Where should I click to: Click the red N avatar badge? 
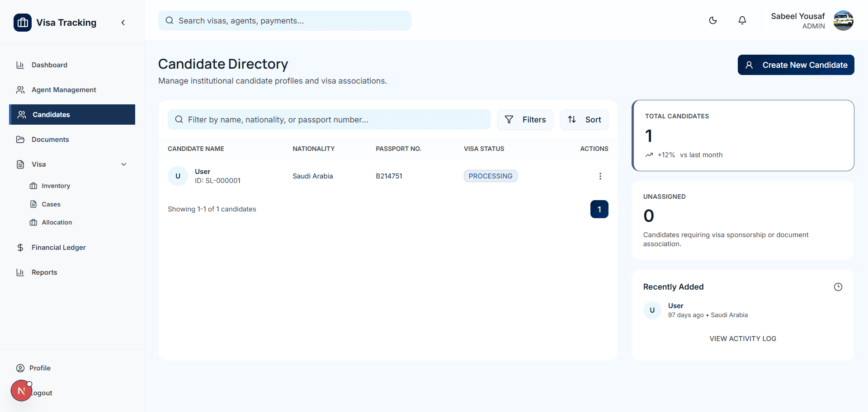21,391
